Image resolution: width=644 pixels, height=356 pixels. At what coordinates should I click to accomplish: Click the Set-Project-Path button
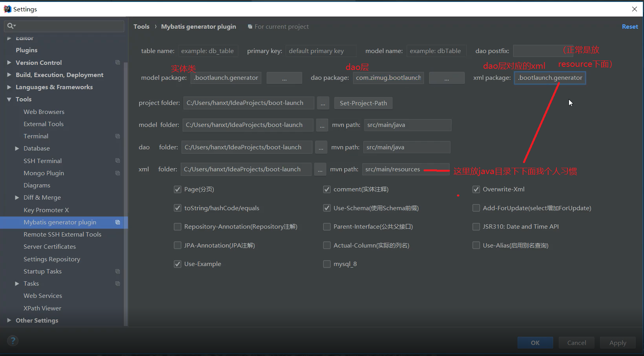(363, 103)
